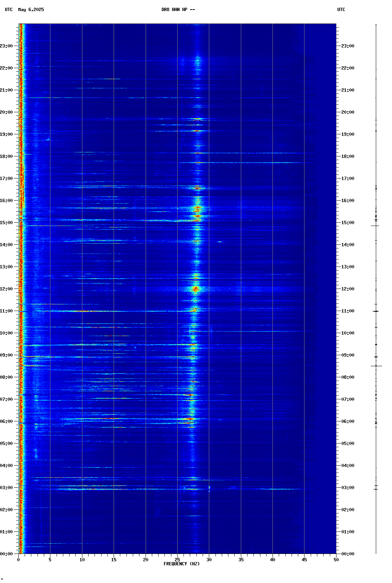Click '22:00' on the left time axis
Viewport: 392px width, 583px height.
click(6, 68)
